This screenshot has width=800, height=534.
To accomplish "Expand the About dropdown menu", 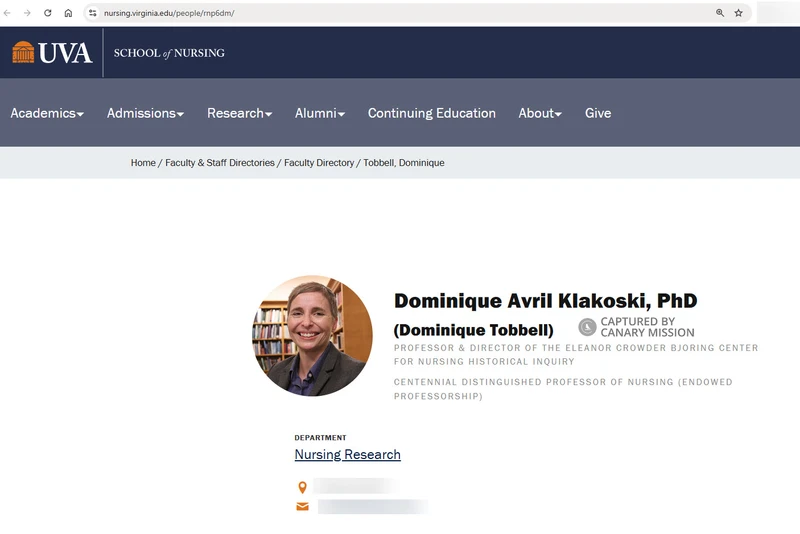I will 540,113.
